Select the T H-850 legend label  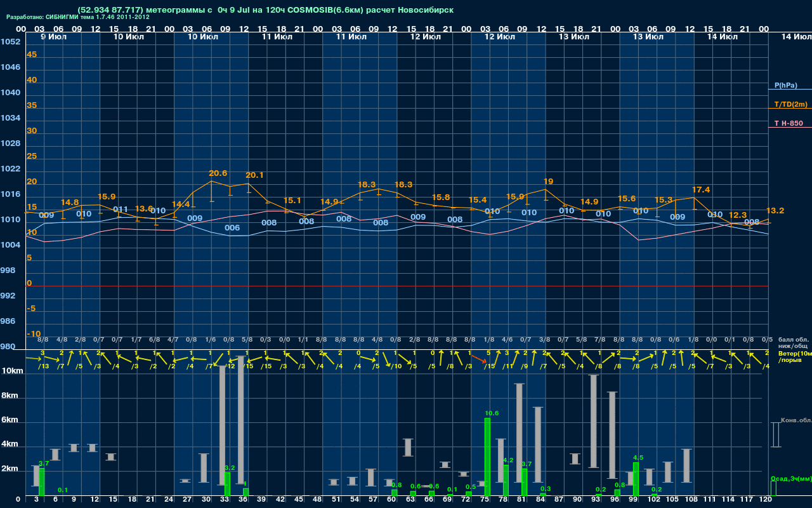pyautogui.click(x=787, y=123)
